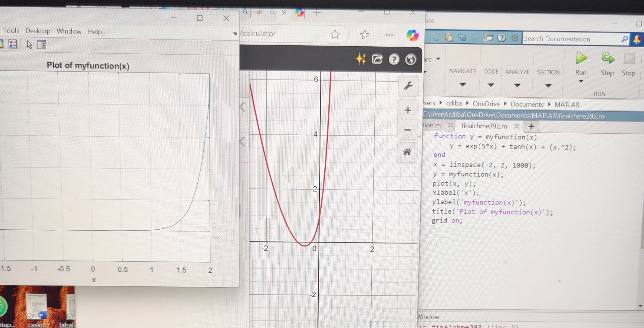Open the Desmos share graph icon

pos(377,59)
